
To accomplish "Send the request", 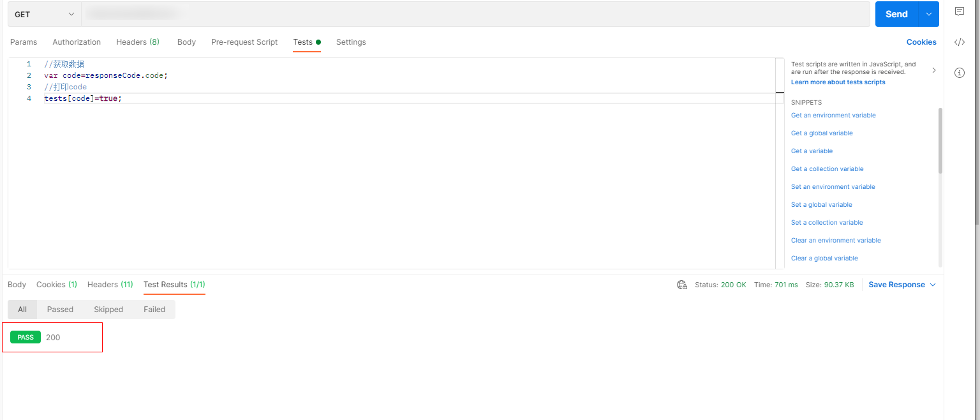I will click(896, 14).
